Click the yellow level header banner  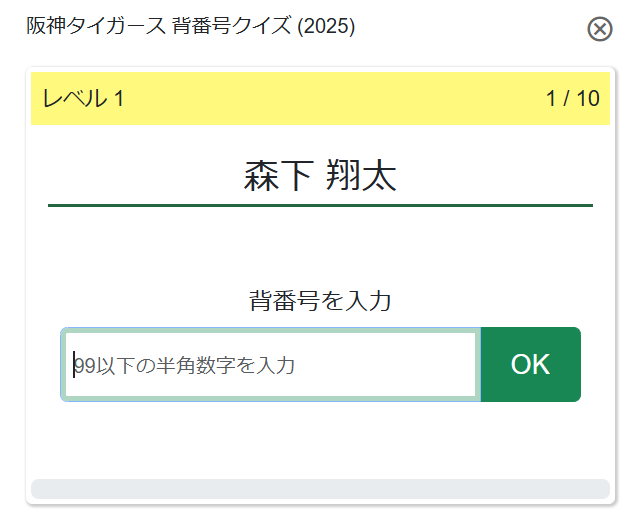(320, 99)
